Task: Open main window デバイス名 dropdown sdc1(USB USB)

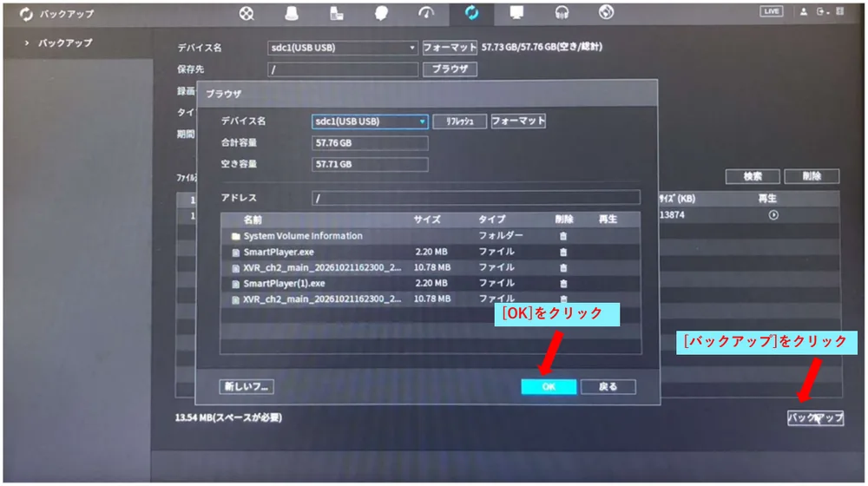Action: 343,48
